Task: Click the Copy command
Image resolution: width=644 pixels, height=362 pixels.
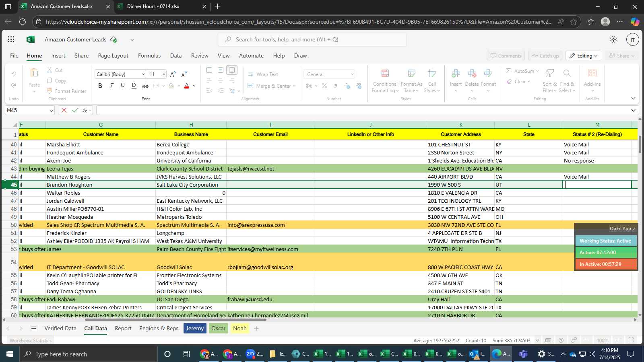Action: tap(56, 80)
